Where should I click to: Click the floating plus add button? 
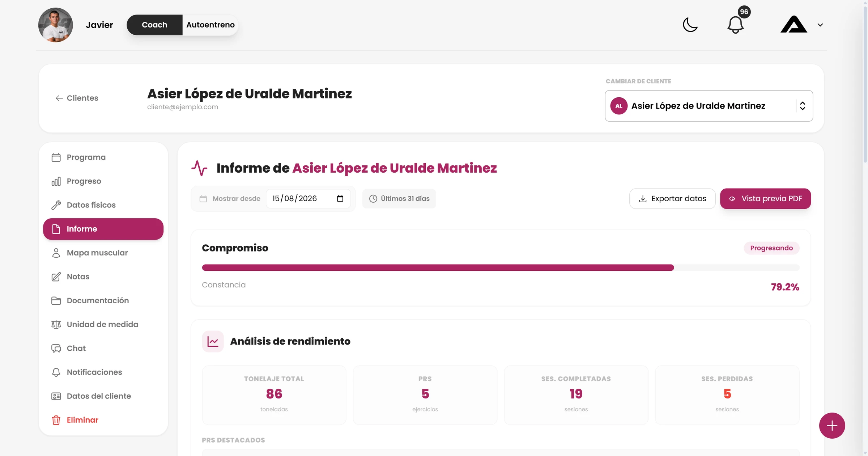point(832,426)
